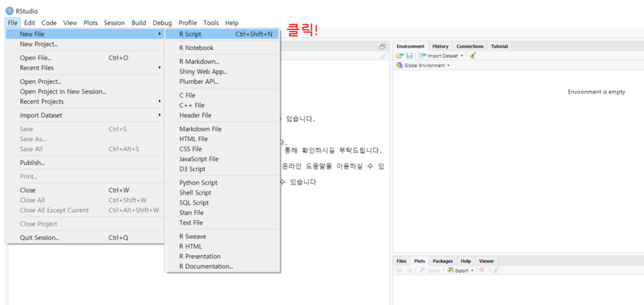Select R Notebook in the submenu
The image size is (644, 305).
point(222,47)
